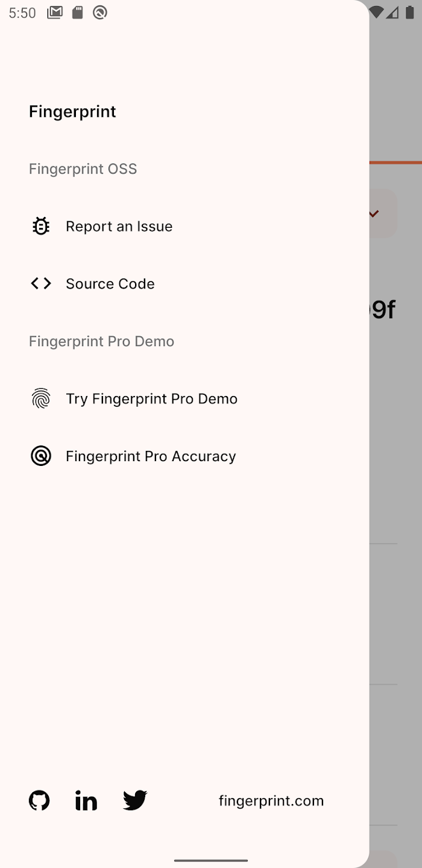This screenshot has width=422, height=868.
Task: Tap the target icon beside Fingerprint Pro Accuracy
Action: point(41,456)
